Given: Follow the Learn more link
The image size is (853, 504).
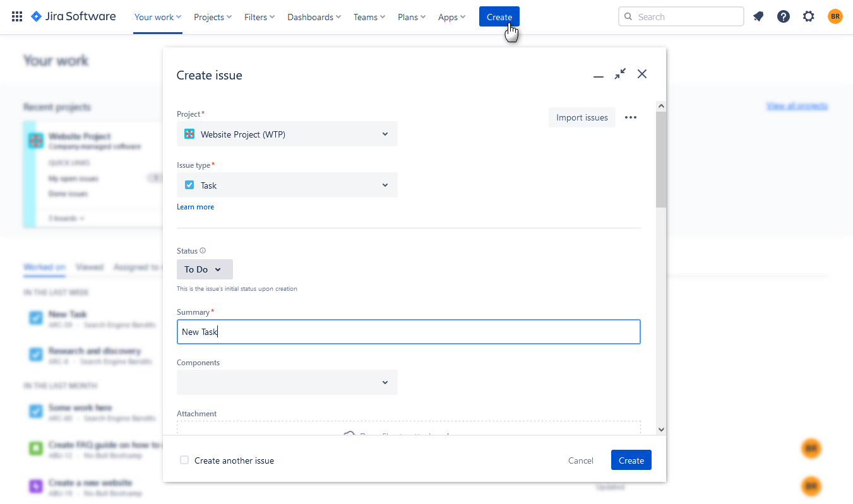Looking at the screenshot, I should pyautogui.click(x=195, y=207).
